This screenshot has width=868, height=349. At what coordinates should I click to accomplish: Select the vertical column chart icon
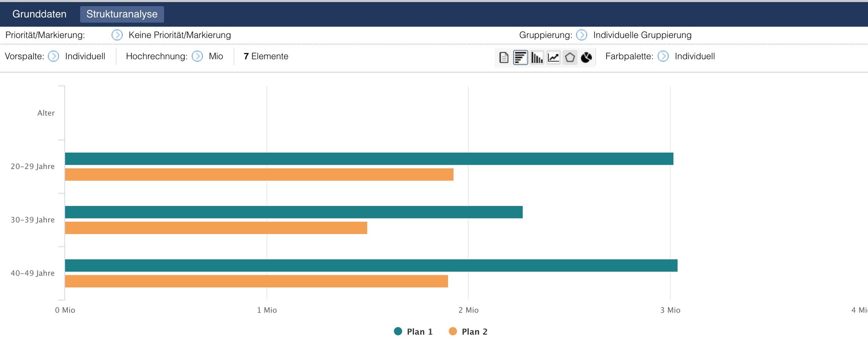pos(537,57)
